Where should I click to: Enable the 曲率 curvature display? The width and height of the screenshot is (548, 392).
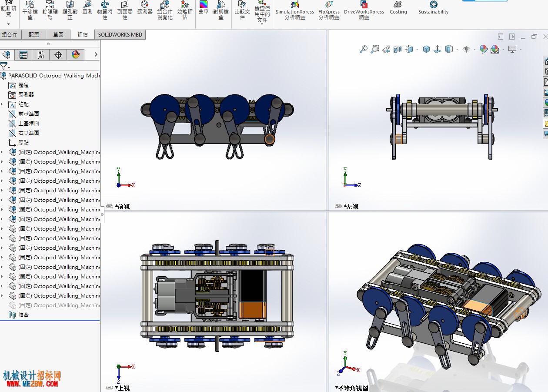[204, 8]
